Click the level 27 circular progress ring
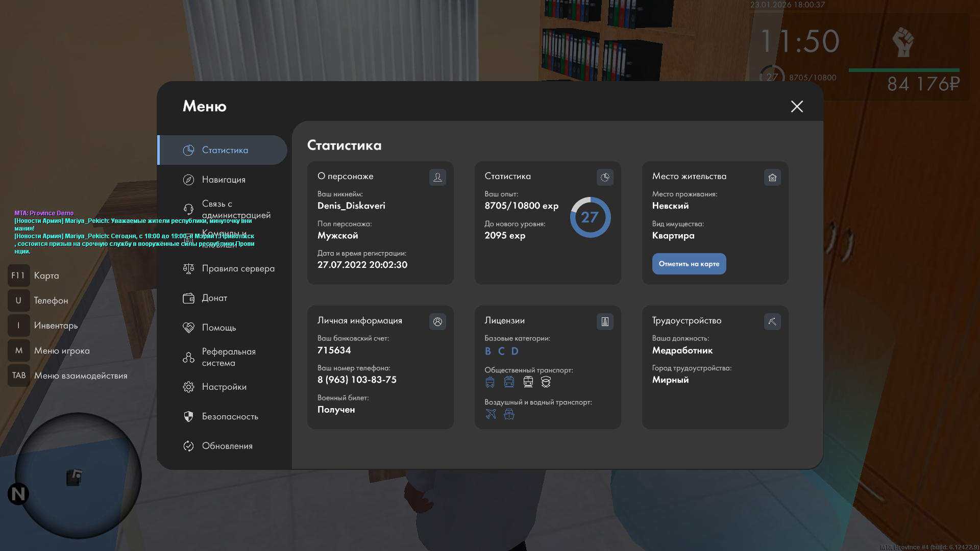 [x=590, y=217]
